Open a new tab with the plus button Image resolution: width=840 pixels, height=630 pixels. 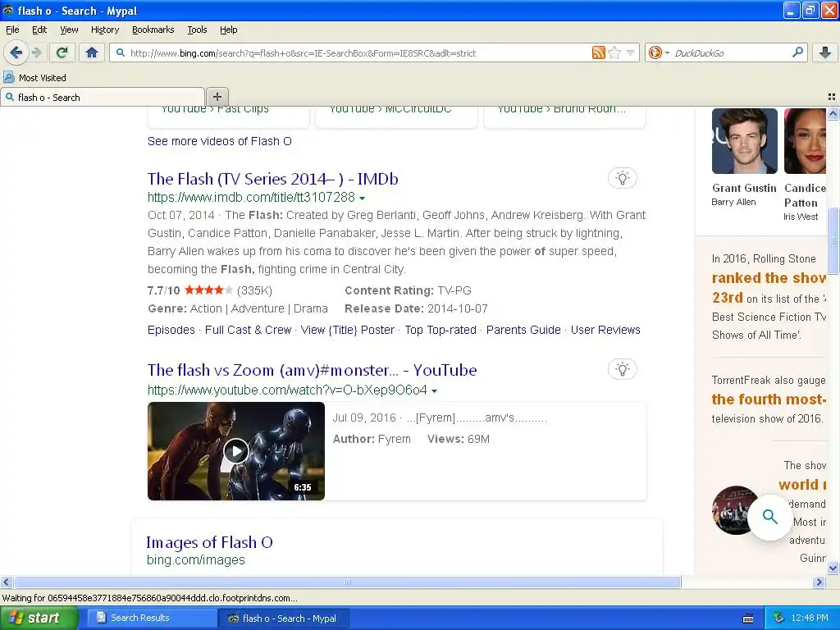[217, 97]
